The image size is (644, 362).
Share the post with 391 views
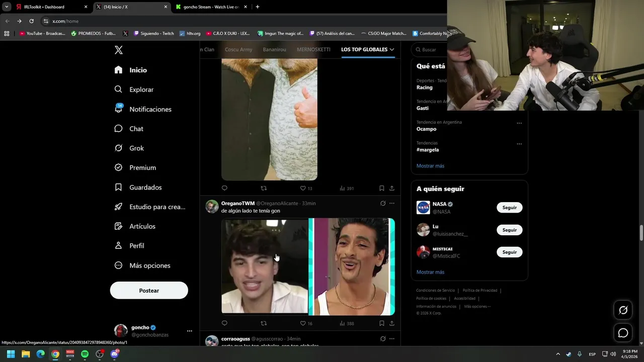[392, 188]
